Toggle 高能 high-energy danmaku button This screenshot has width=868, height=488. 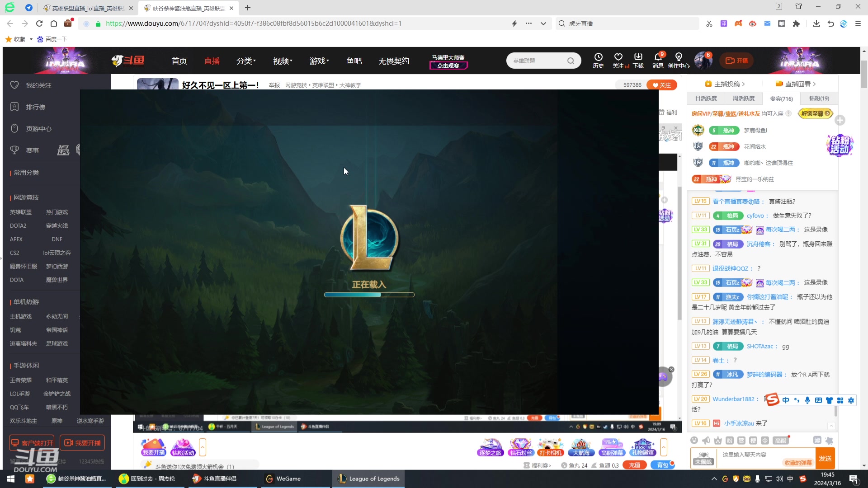pyautogui.click(x=781, y=440)
